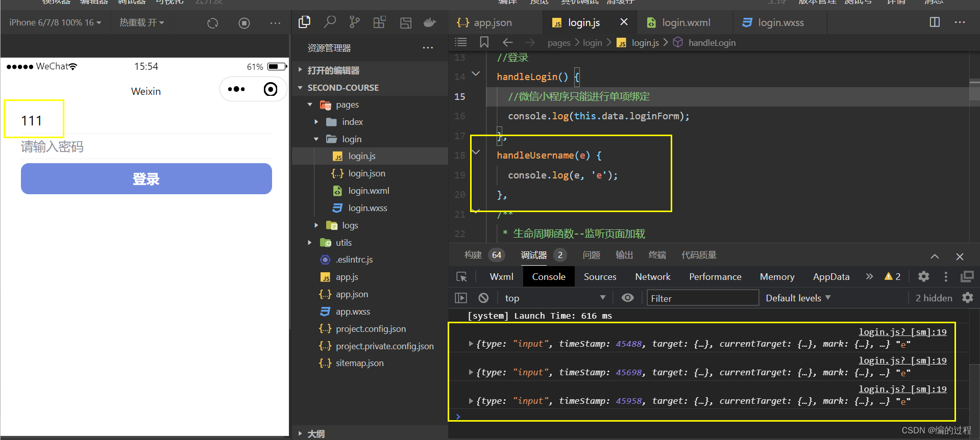This screenshot has height=440, width=980.
Task: Toggle live expression eye icon
Action: (628, 298)
